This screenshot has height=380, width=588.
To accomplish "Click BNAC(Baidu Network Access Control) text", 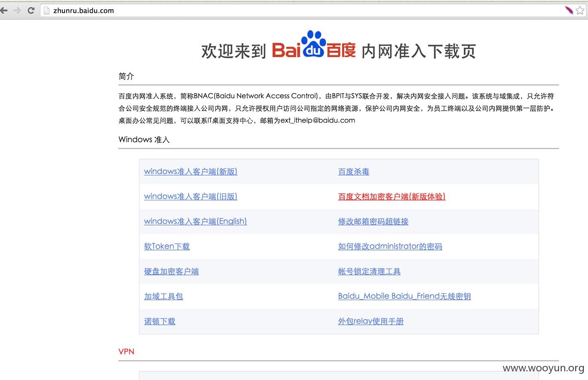I will 255,96.
